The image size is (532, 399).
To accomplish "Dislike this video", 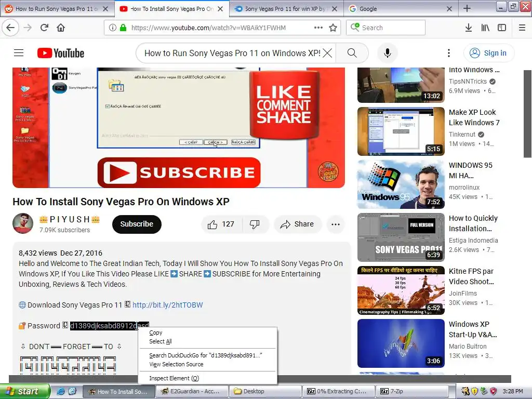I will click(255, 224).
